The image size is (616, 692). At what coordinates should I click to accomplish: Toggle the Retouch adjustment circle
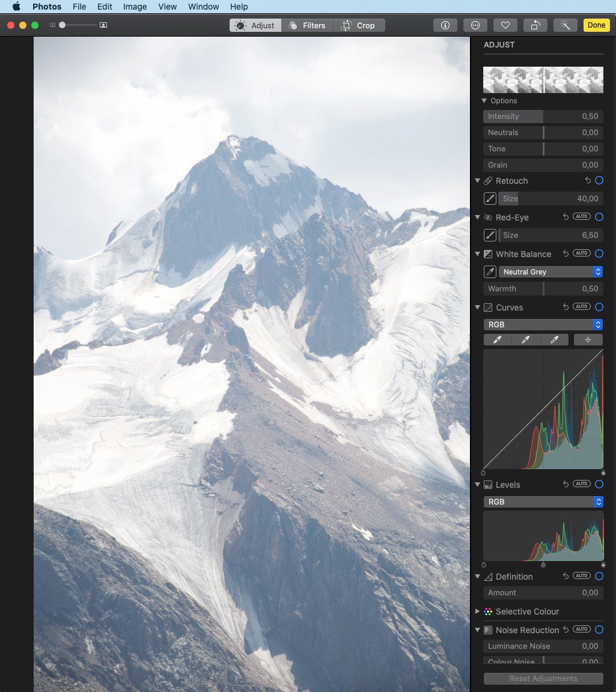[599, 180]
